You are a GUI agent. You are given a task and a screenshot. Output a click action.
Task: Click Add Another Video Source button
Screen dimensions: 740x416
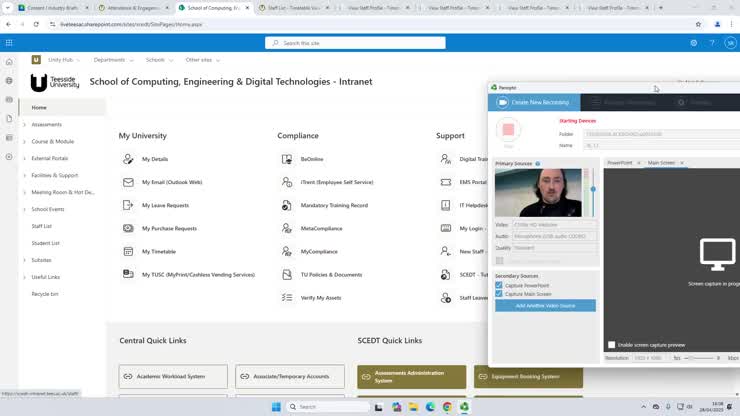[x=545, y=306]
